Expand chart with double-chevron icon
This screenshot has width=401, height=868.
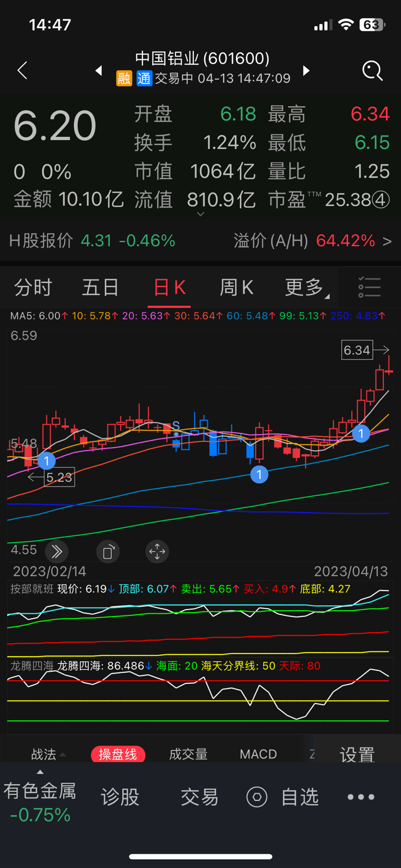coord(56,551)
